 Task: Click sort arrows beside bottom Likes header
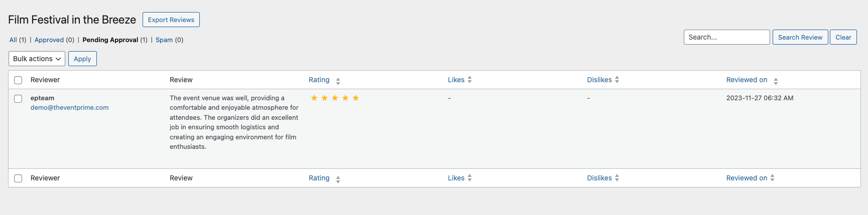(x=469, y=178)
